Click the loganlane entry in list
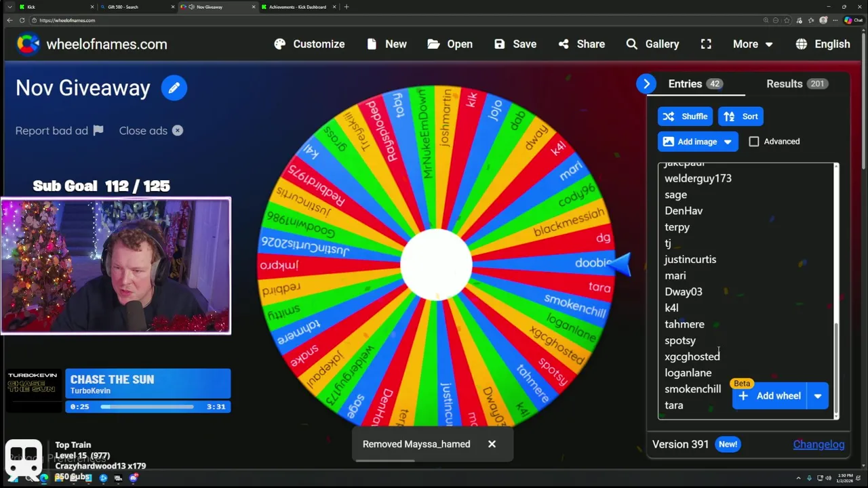The height and width of the screenshot is (488, 868). 688,373
